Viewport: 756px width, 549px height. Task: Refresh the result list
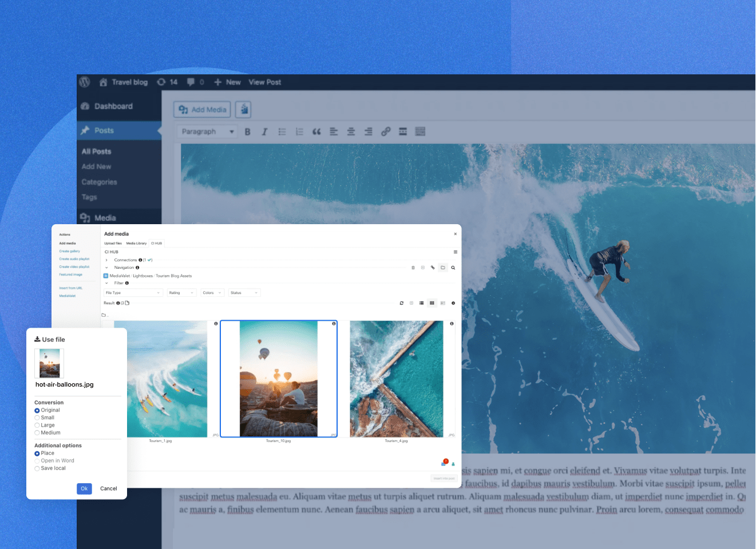[402, 303]
